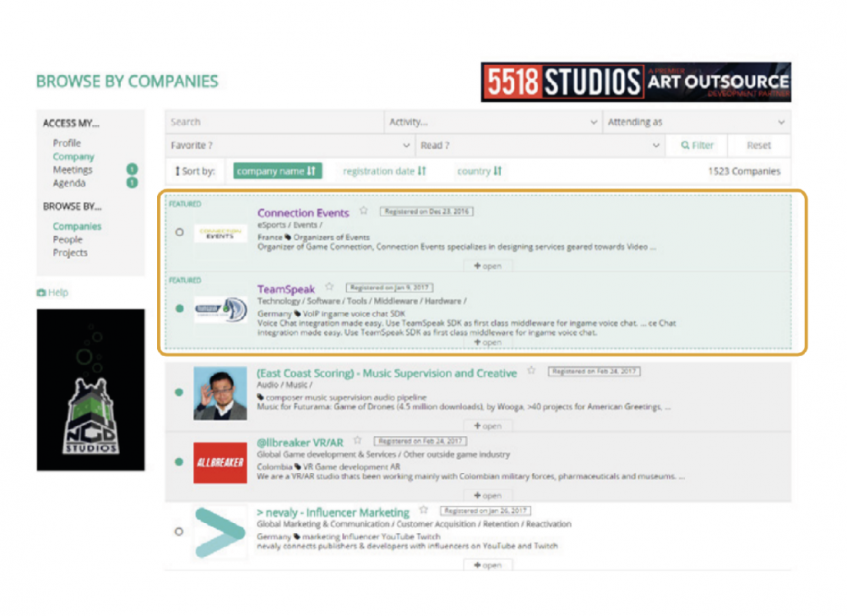Favorite Connection Events with the star icon

click(363, 211)
